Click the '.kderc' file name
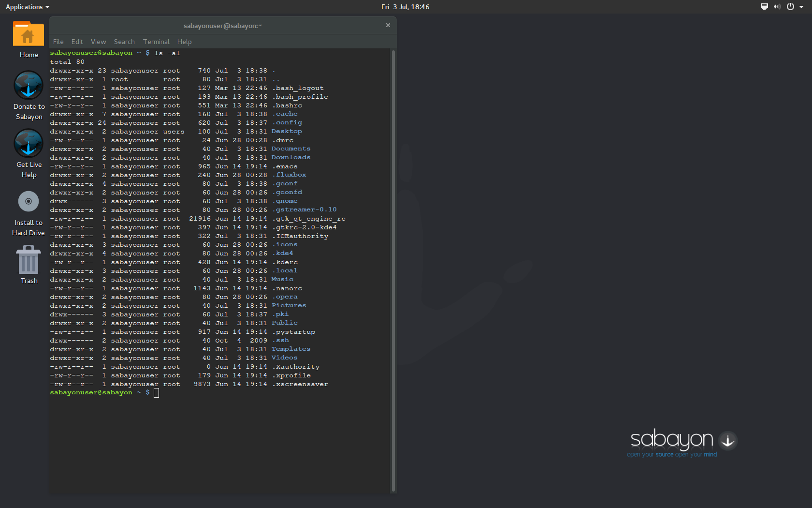The width and height of the screenshot is (812, 508). pos(285,262)
